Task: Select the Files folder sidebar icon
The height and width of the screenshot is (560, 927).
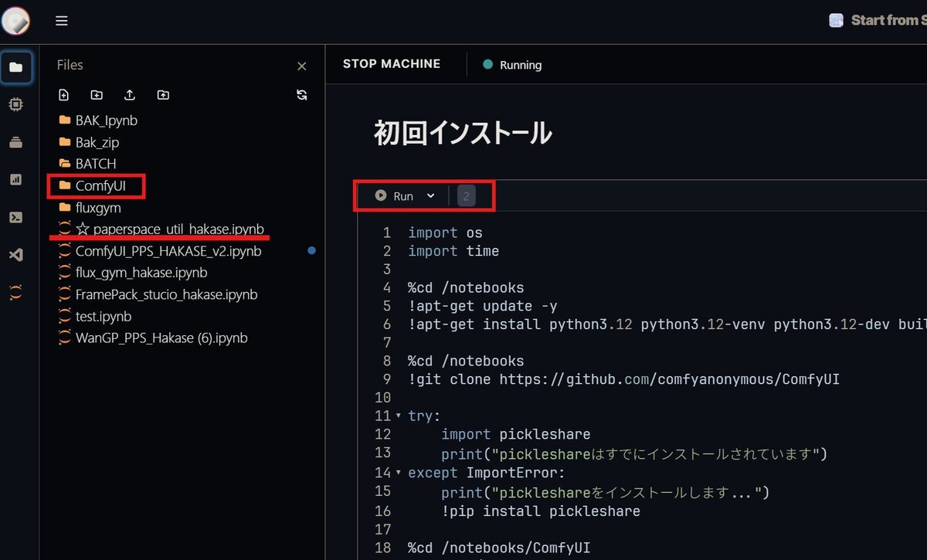Action: pos(15,67)
